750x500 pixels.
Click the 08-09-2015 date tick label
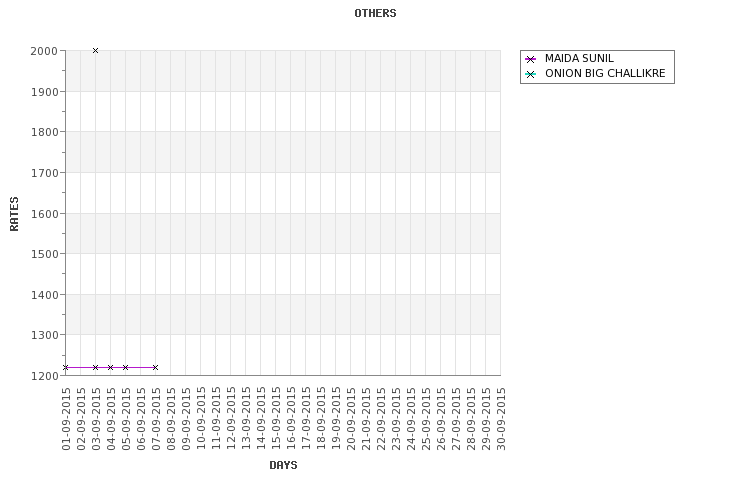171,418
